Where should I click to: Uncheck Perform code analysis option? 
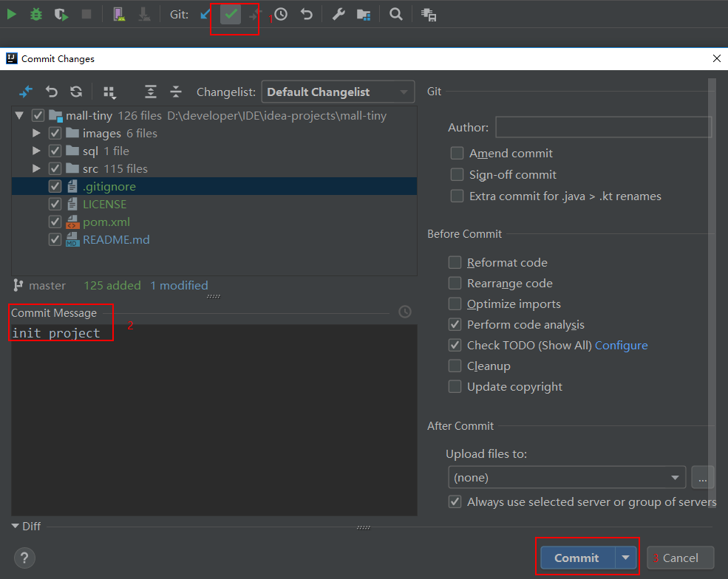coord(455,325)
